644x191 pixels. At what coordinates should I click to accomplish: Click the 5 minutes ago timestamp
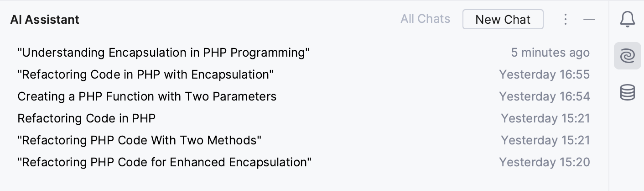(x=551, y=53)
